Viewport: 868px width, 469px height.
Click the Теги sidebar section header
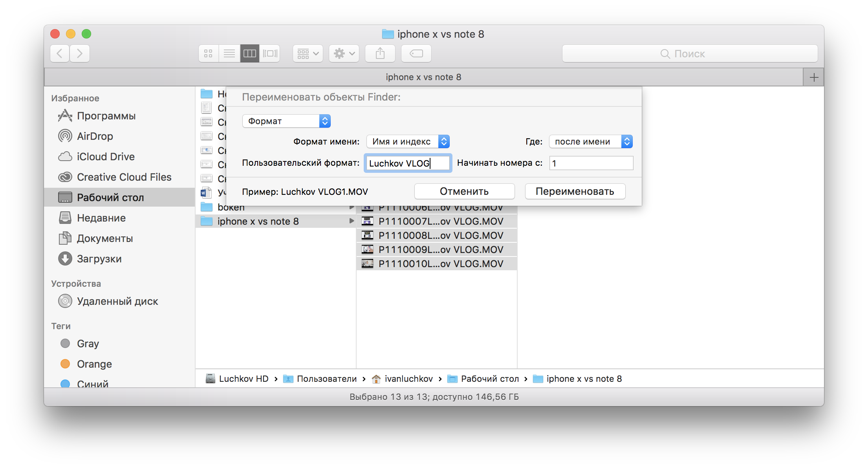tap(61, 326)
